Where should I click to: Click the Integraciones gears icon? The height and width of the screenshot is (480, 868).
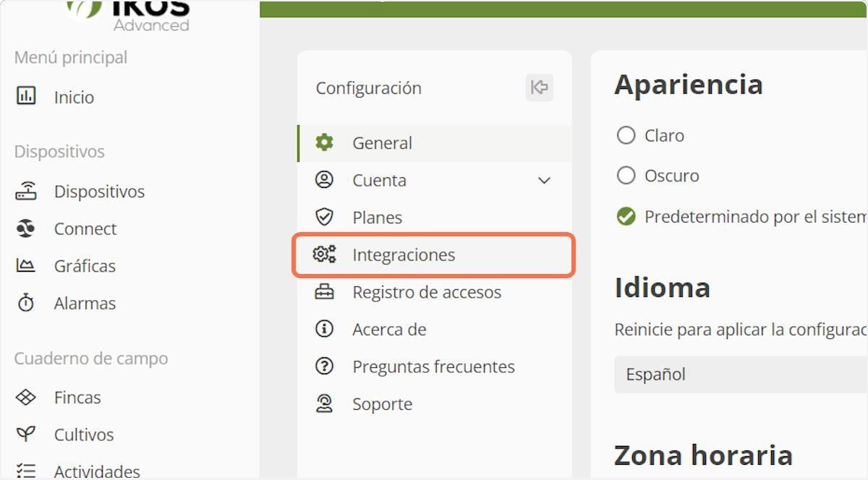point(324,254)
